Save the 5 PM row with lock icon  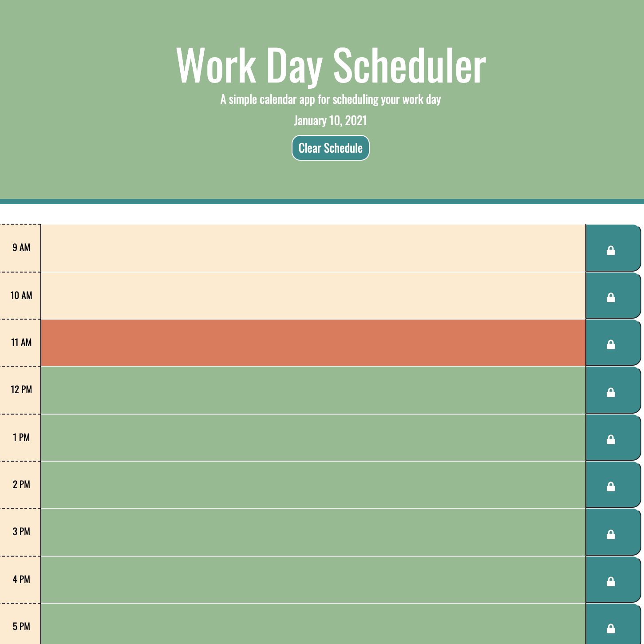[x=611, y=628]
